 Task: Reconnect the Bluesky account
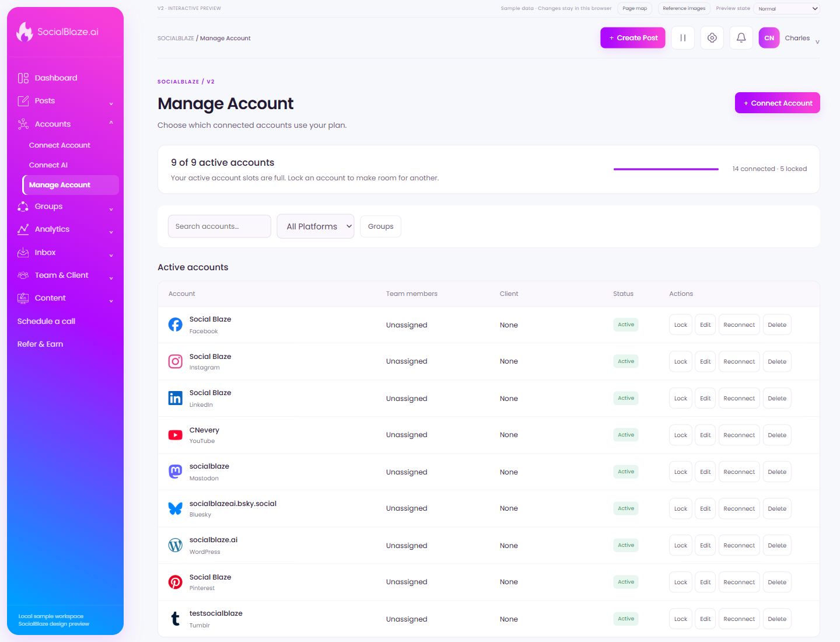[739, 508]
